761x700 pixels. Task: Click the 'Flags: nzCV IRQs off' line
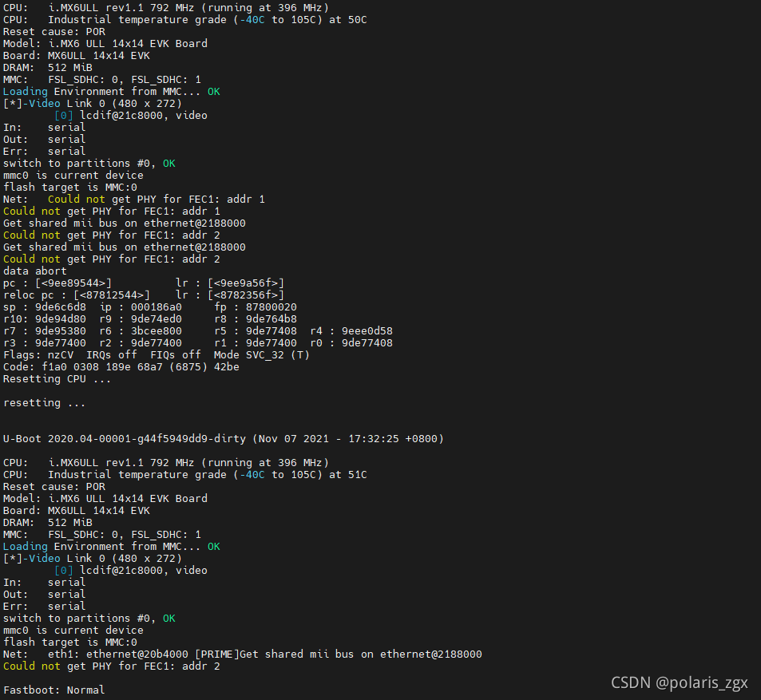coord(157,354)
